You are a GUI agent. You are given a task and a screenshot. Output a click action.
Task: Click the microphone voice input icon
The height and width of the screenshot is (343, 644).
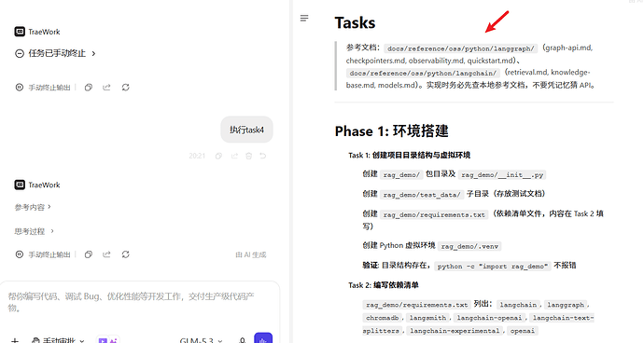(x=243, y=340)
